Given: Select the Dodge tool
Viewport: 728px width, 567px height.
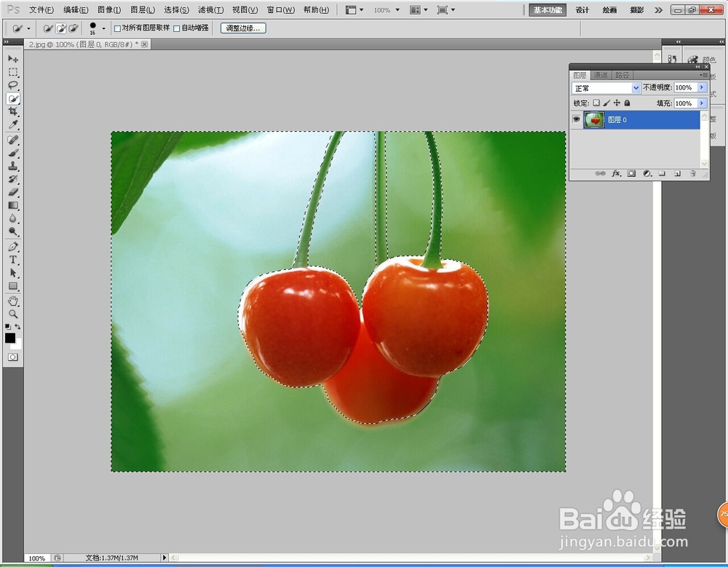Looking at the screenshot, I should (13, 231).
